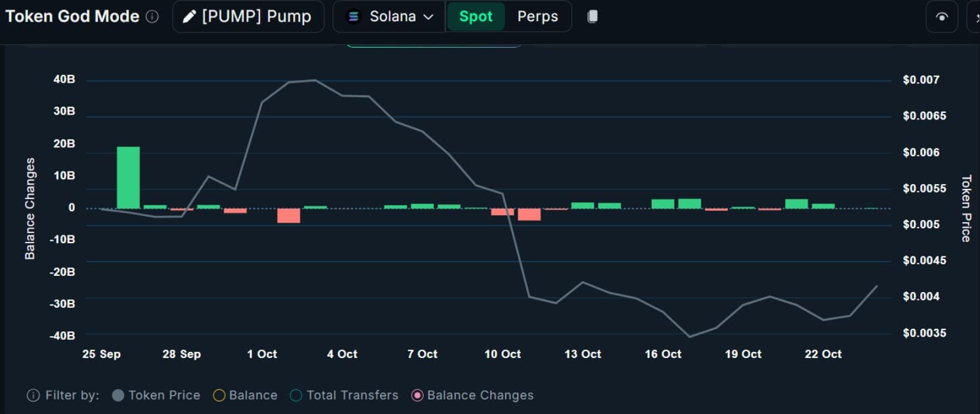Screen dimensions: 980x414
Task: Click the pencil edit icon for PUMP token
Action: 189,17
